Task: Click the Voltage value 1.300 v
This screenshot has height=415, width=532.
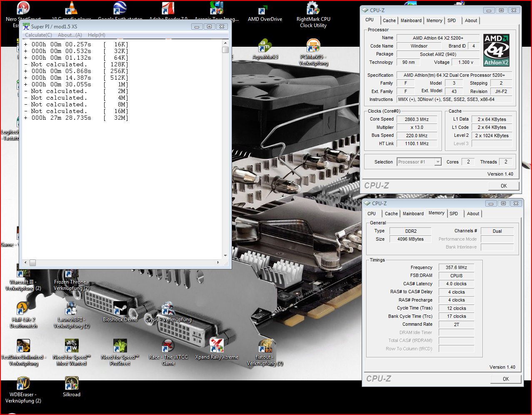Action: (x=466, y=63)
